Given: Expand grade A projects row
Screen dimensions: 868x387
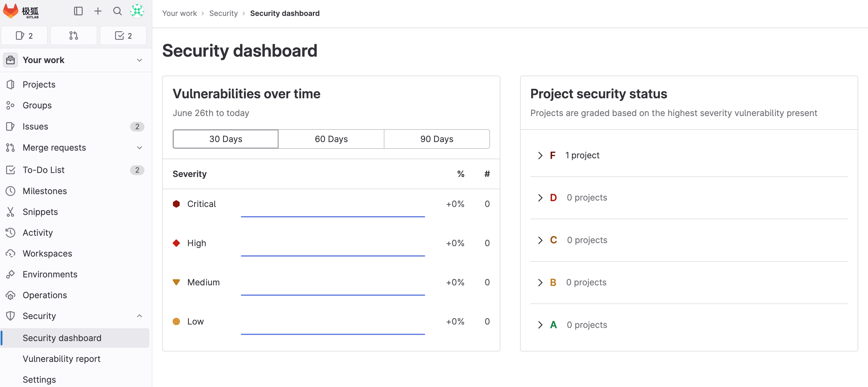Looking at the screenshot, I should point(540,325).
